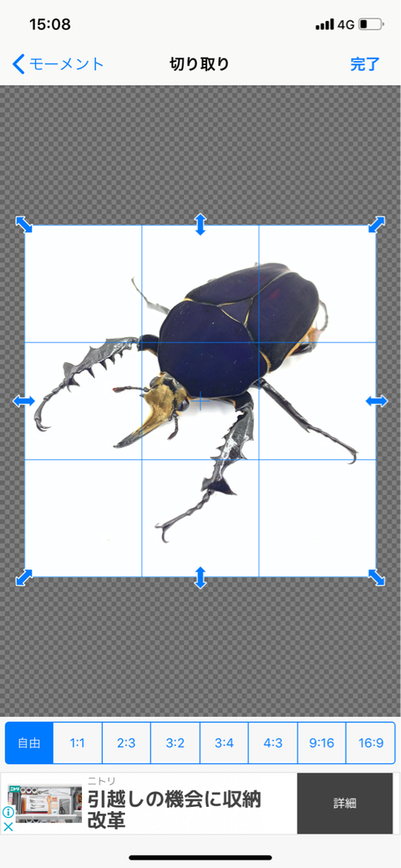Screen dimensions: 401x868
Task: Tap the ad info icon
Action: (8, 812)
